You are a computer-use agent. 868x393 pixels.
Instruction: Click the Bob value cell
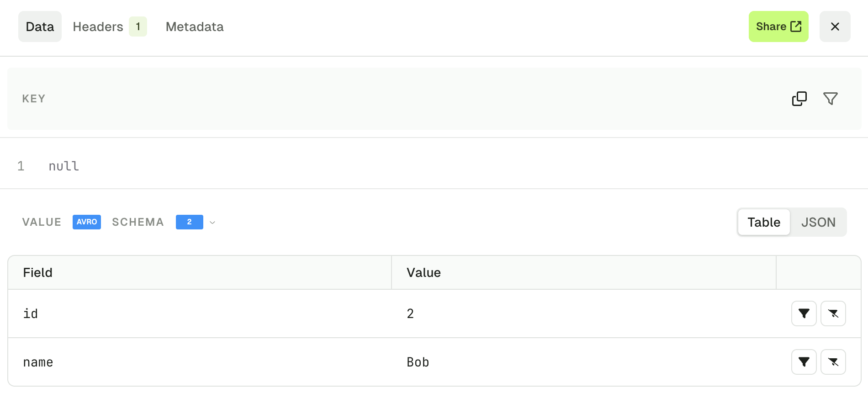tap(583, 362)
